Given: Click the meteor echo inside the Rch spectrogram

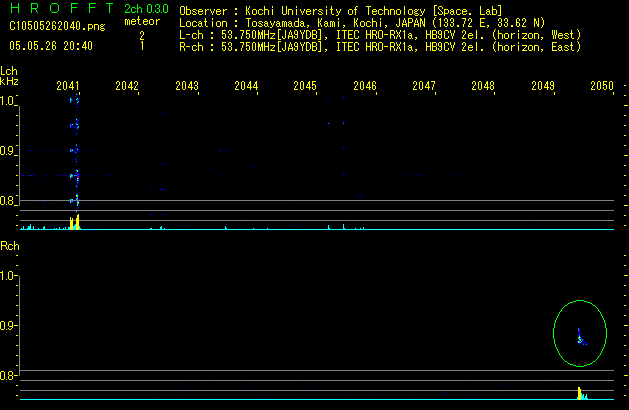Looking at the screenshot, I should [x=581, y=337].
